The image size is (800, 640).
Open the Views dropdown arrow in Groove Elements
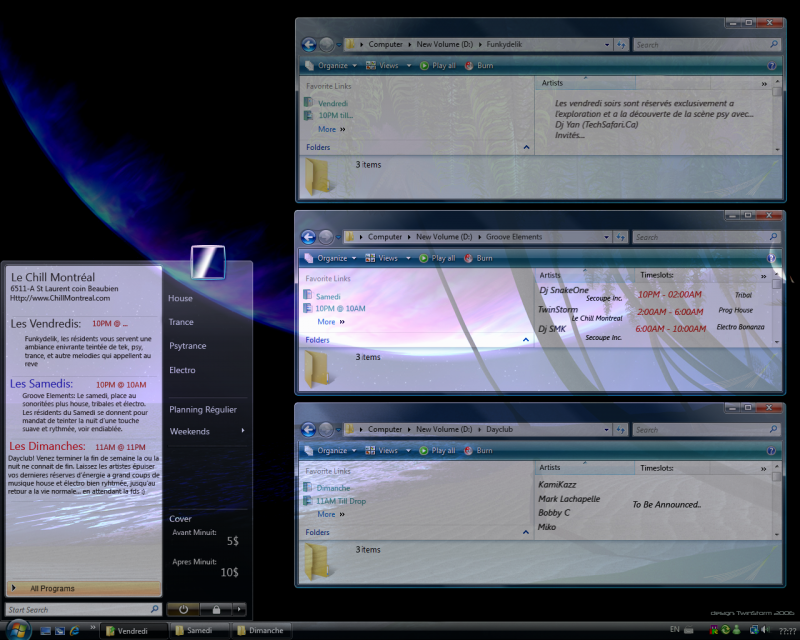coord(408,258)
